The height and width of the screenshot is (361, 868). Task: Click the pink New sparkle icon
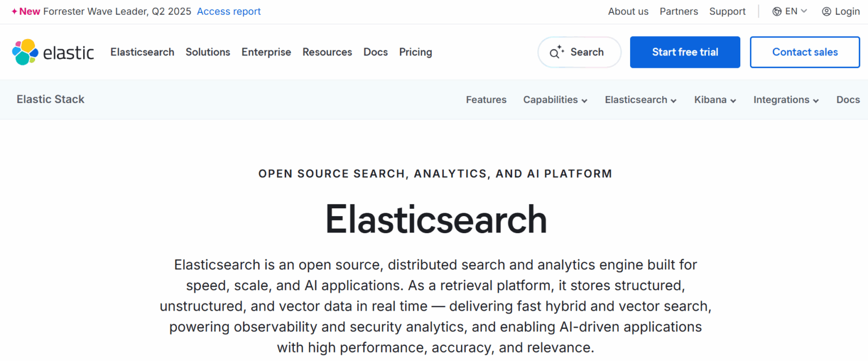(x=15, y=11)
